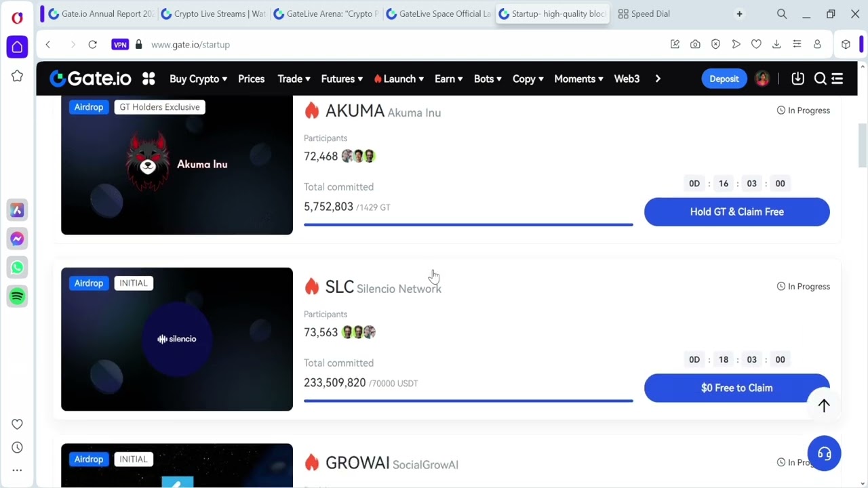
Task: Open Spotify from the sidebar
Action: tap(17, 296)
